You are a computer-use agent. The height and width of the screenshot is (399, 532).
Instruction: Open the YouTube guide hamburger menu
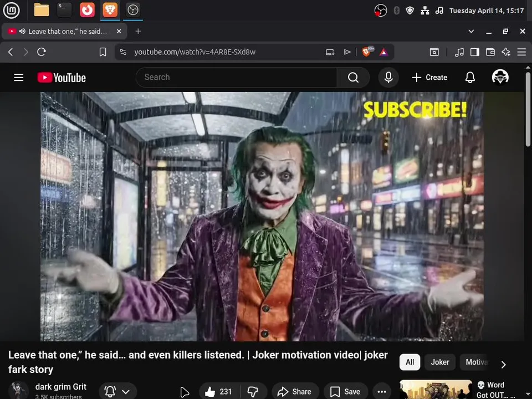(19, 78)
